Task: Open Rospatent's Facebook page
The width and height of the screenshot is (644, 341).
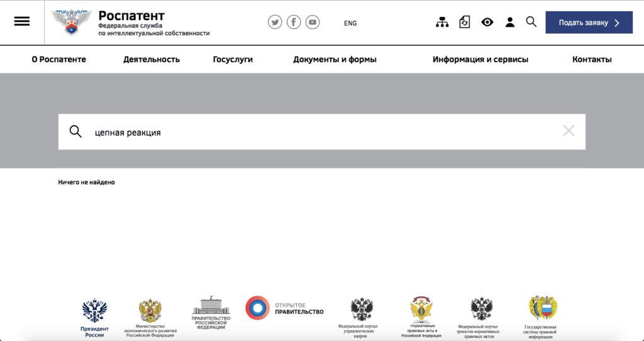Action: [294, 22]
